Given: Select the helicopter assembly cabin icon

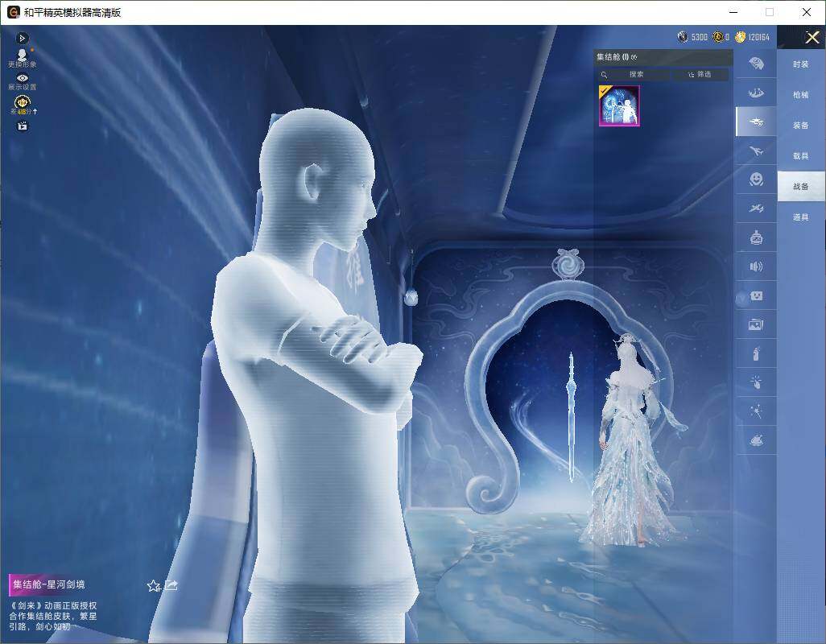Looking at the screenshot, I should click(x=756, y=122).
